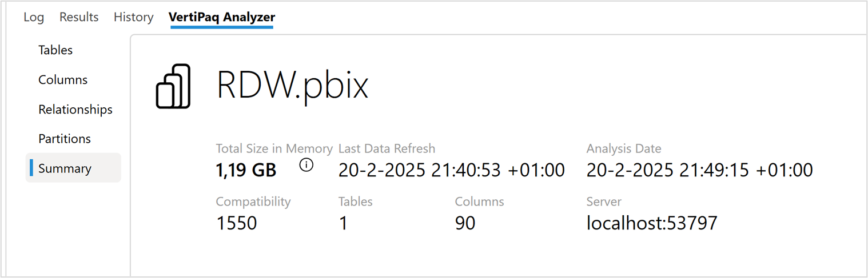Click the Columns count of 90
The width and height of the screenshot is (868, 278).
(x=465, y=223)
